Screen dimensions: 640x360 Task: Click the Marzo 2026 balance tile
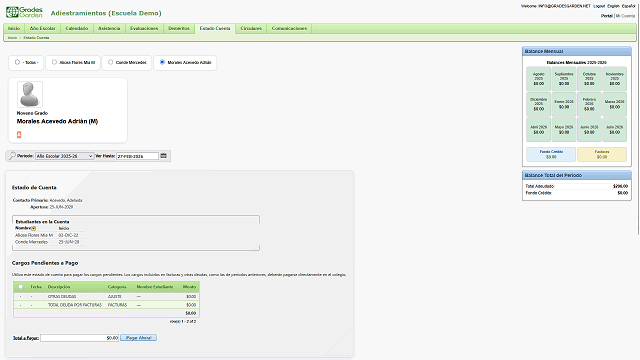pos(614,104)
